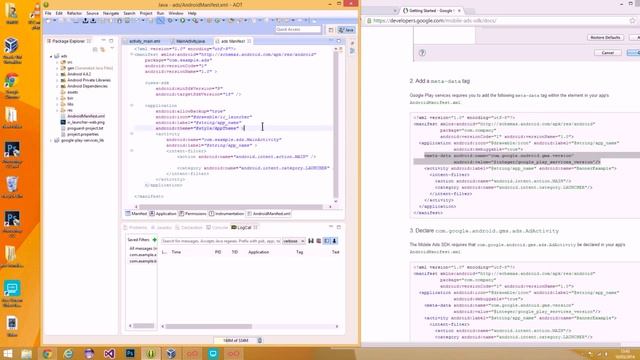Select AndroidManifest.xml in Package Explorer

click(x=86, y=116)
